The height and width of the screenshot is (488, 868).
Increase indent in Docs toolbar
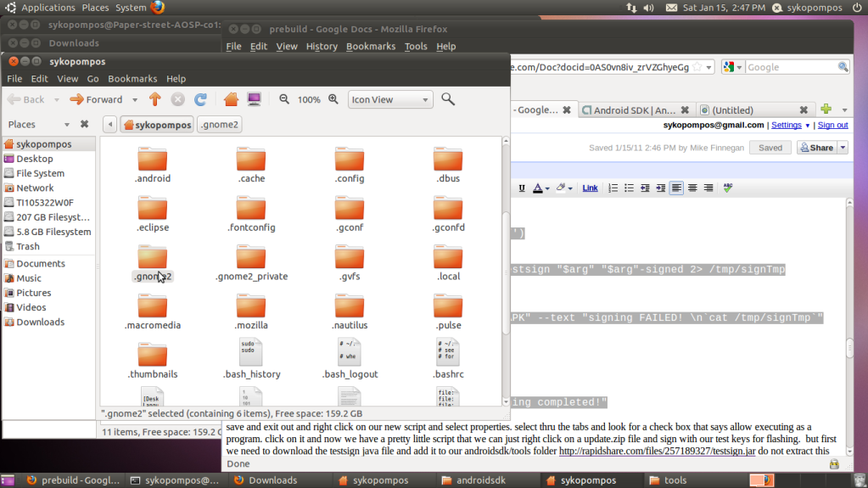click(x=660, y=188)
